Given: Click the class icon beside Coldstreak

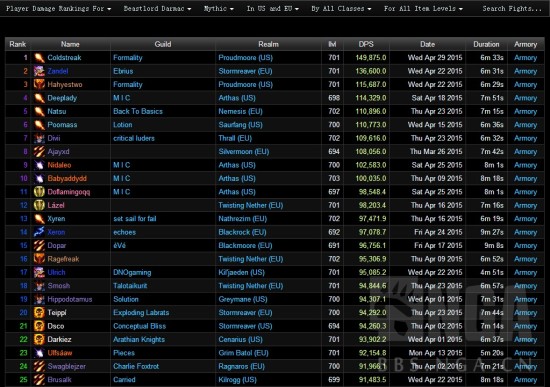Looking at the screenshot, I should (x=39, y=58).
